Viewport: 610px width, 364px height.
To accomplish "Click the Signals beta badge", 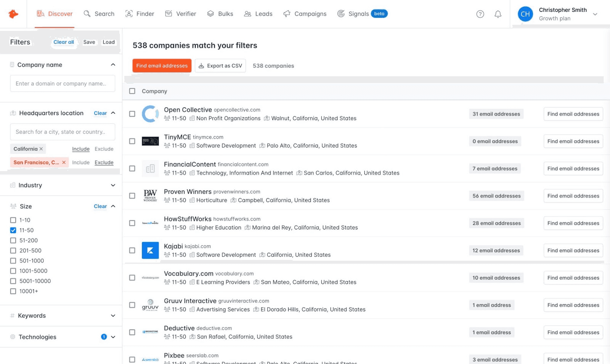I will pos(379,14).
